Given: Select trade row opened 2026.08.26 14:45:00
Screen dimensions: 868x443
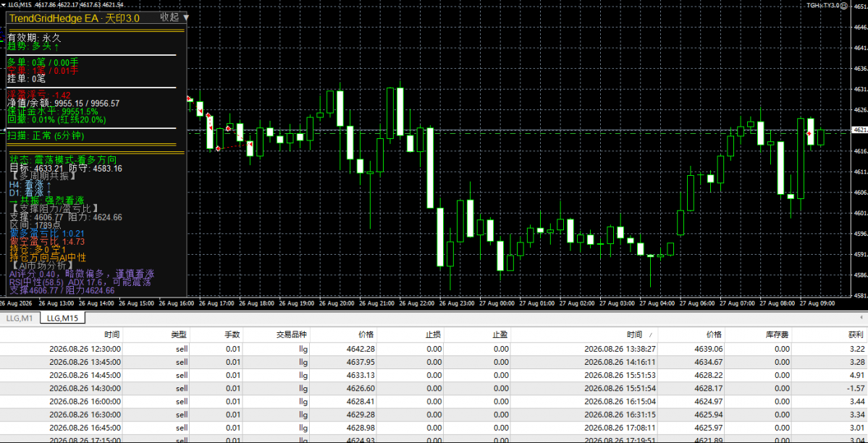Looking at the screenshot, I should [434, 375].
